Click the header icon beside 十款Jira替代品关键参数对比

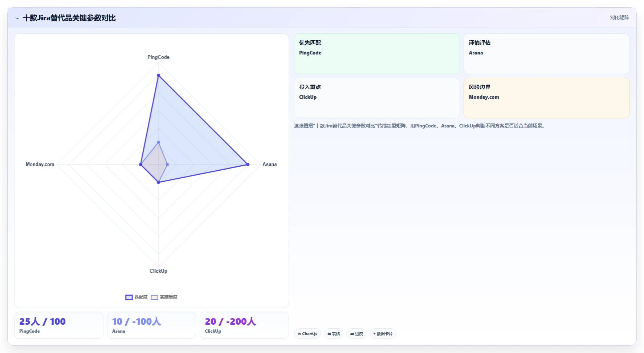(x=17, y=18)
